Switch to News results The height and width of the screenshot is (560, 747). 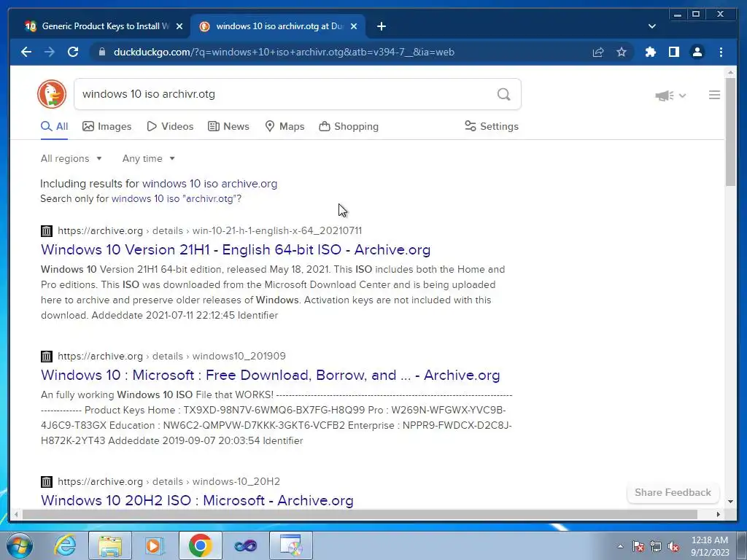click(x=228, y=126)
